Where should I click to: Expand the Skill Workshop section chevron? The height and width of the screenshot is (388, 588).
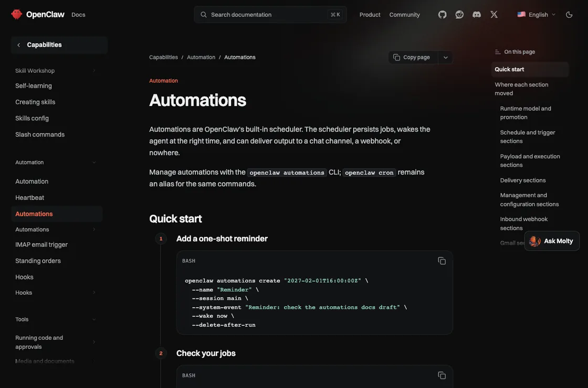click(94, 70)
